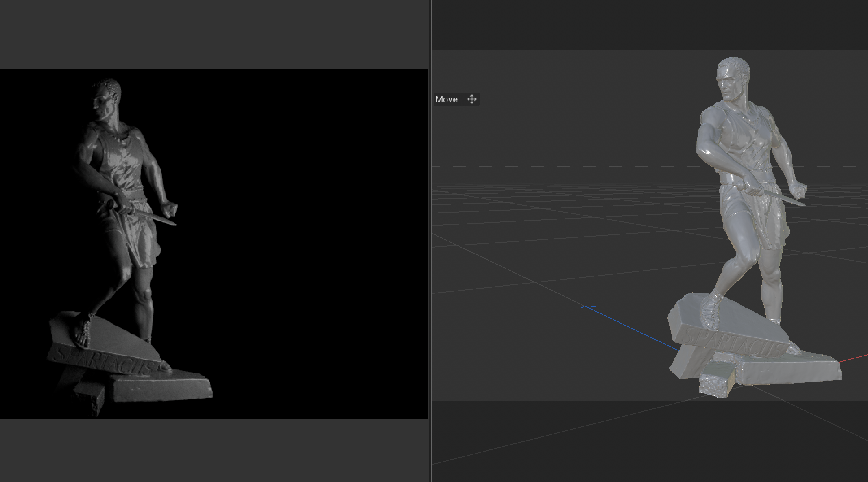Click the SPARTACUS text in rendered preview
The width and height of the screenshot is (868, 482).
tap(104, 361)
